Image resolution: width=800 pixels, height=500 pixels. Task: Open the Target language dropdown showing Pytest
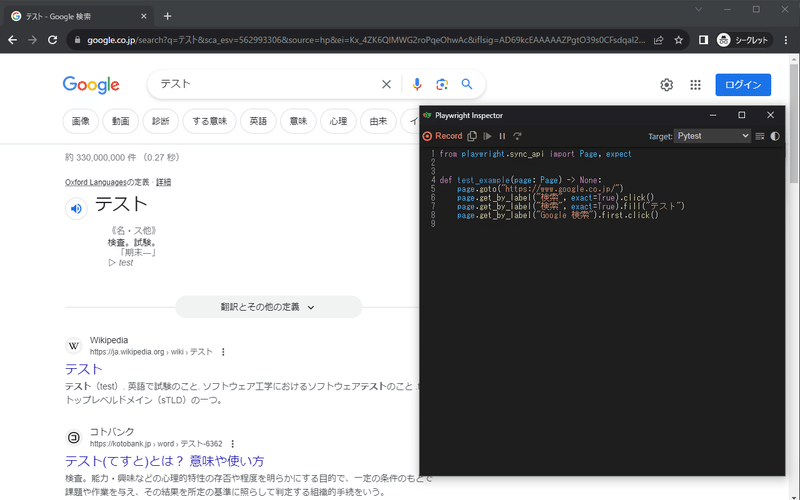coord(712,136)
